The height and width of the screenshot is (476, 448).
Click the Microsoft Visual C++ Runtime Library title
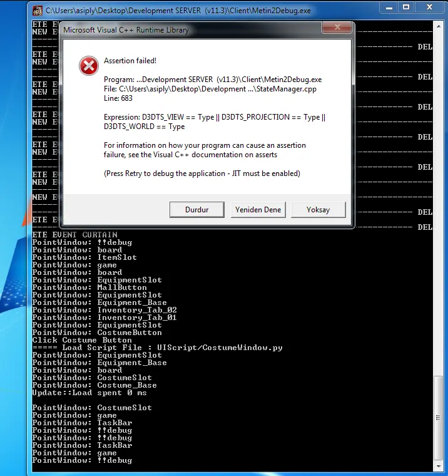pos(126,30)
